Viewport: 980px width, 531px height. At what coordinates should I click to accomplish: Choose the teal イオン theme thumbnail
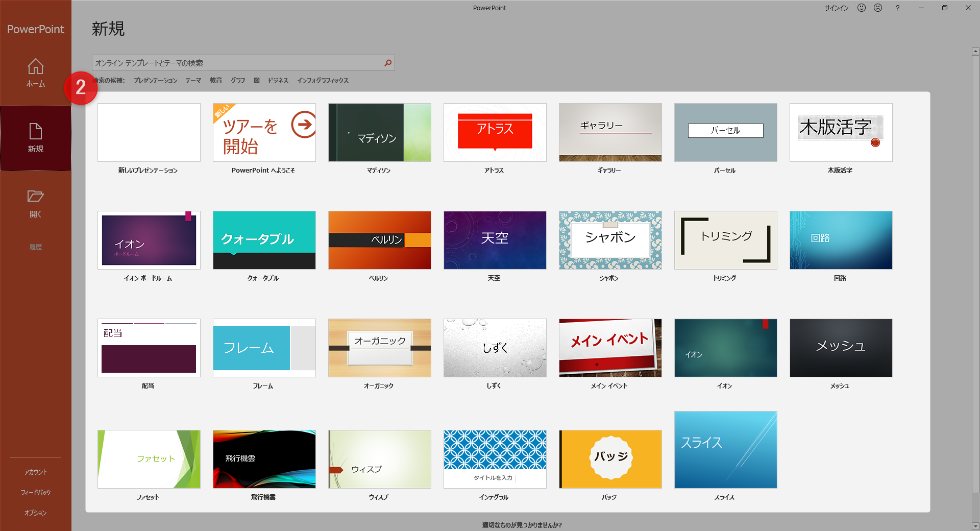click(726, 348)
